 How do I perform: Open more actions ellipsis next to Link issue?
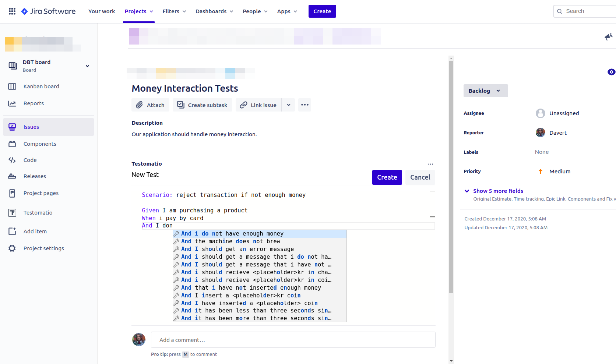(x=305, y=105)
